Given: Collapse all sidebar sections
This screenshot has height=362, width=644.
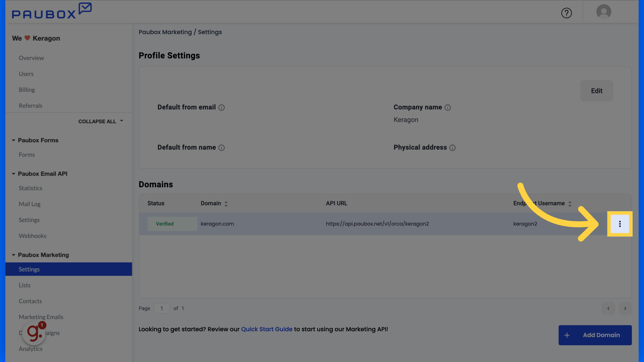Looking at the screenshot, I should (x=101, y=121).
